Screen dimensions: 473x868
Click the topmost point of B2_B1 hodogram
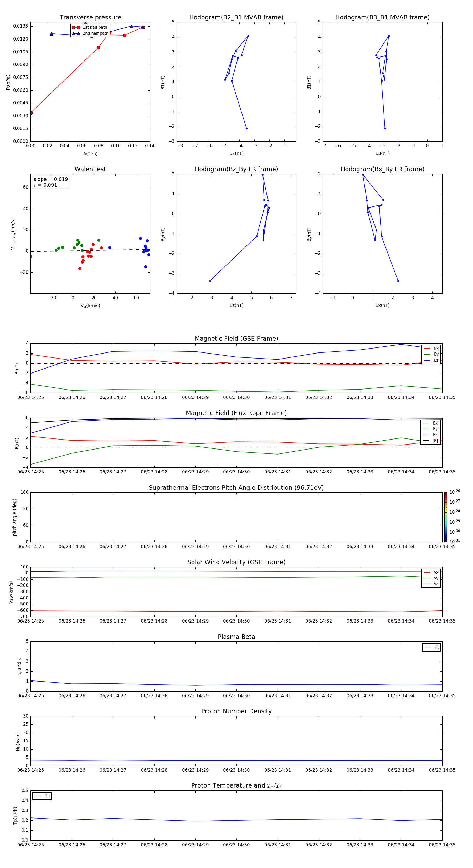[248, 36]
